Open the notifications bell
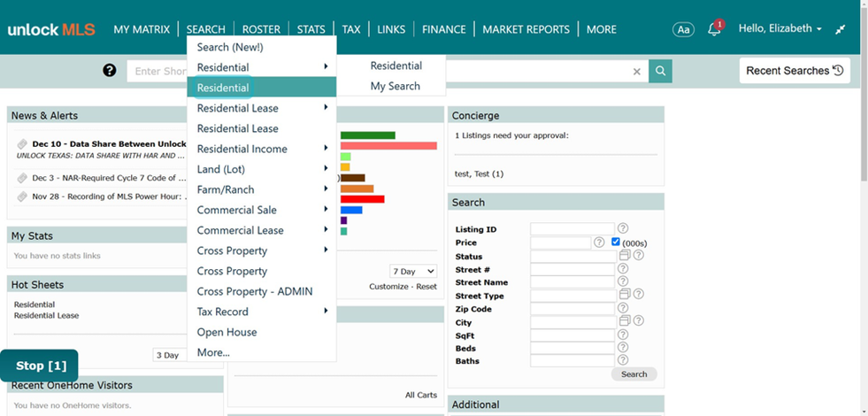868x416 pixels. tap(715, 29)
